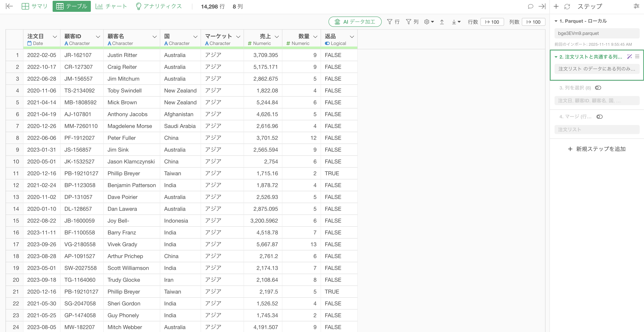Screen dimensions: 644x332
Task: Click the refresh icon in steps header
Action: click(567, 7)
